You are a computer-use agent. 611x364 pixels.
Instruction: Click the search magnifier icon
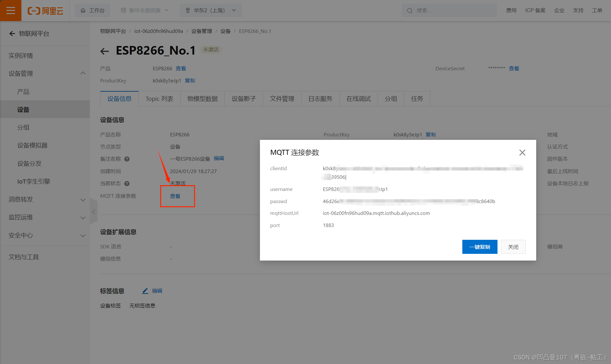[x=410, y=10]
